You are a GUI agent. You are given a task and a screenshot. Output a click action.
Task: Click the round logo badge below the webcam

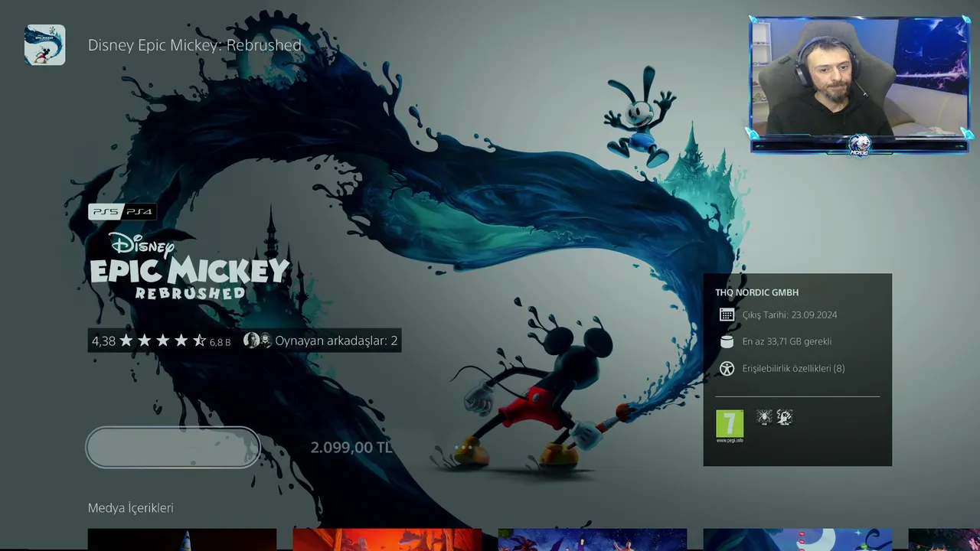point(861,145)
